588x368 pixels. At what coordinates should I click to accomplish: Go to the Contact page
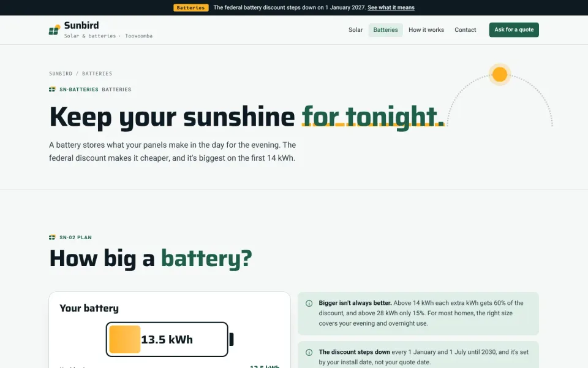(x=466, y=29)
